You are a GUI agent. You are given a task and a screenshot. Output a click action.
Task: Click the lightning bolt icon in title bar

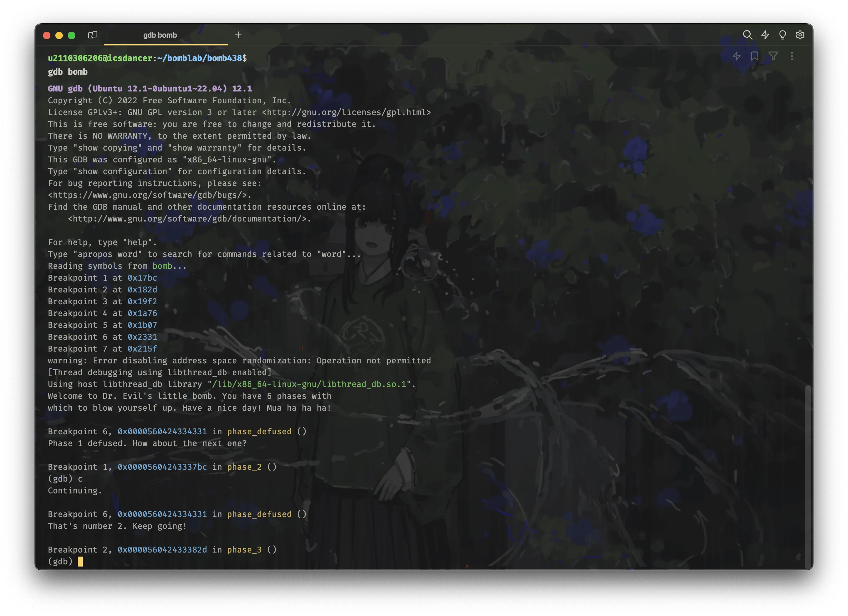coord(765,35)
